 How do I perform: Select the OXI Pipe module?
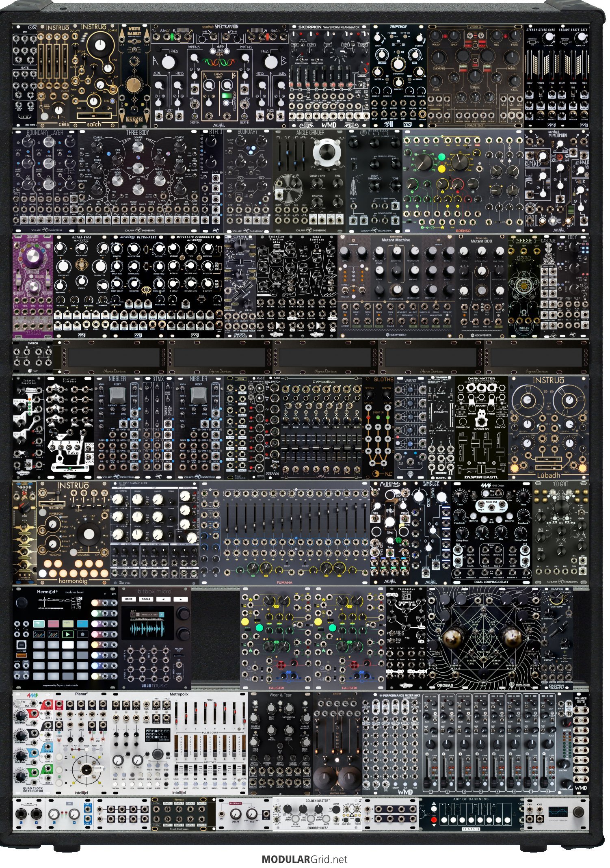25,76
